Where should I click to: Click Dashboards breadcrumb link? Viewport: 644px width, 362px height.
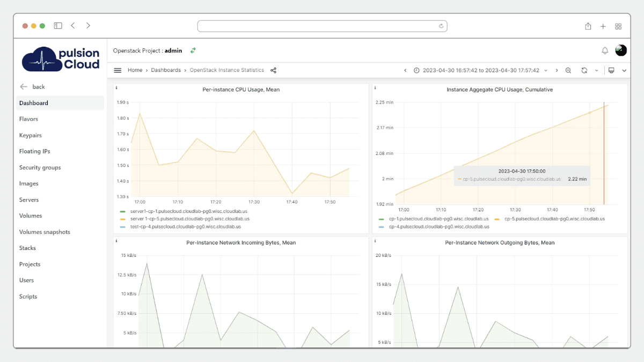click(166, 70)
